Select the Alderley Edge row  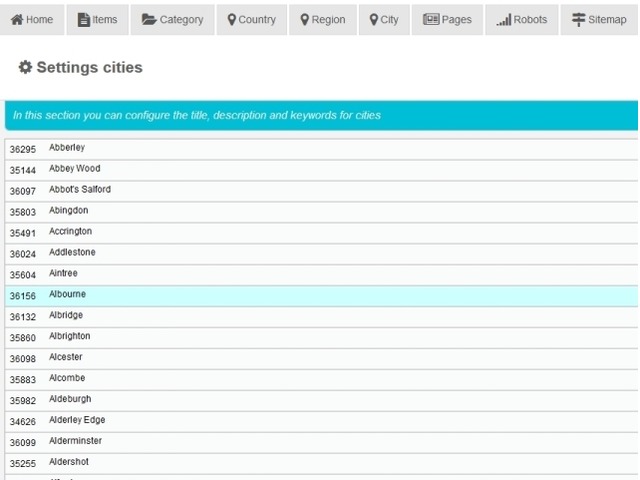pyautogui.click(x=77, y=421)
